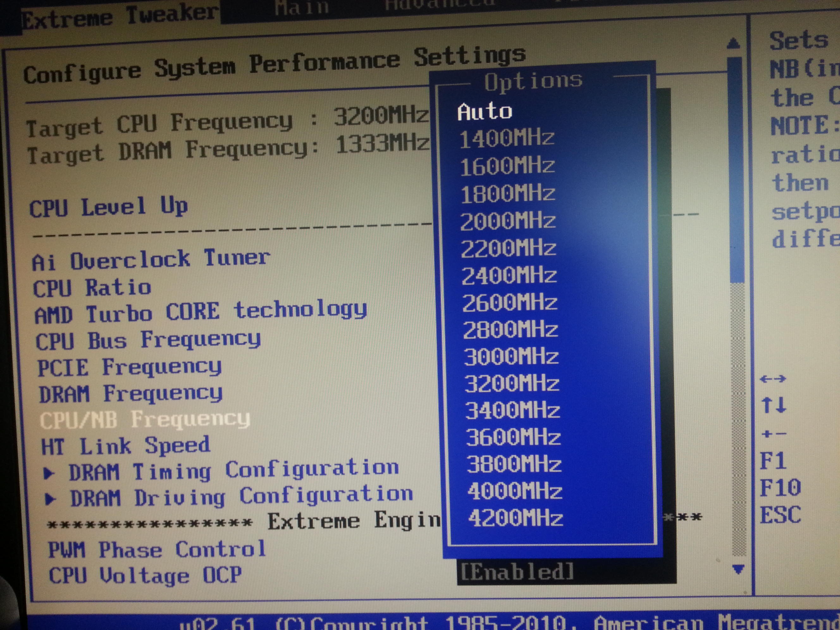Toggle the CPU Voltage OCP Enabled value
Viewport: 840px width, 630px height.
tap(516, 572)
